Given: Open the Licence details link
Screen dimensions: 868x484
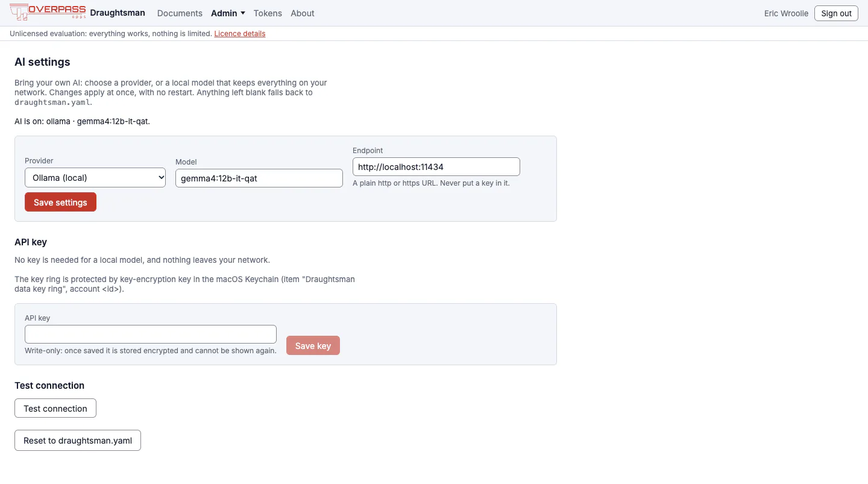Looking at the screenshot, I should click(x=240, y=34).
